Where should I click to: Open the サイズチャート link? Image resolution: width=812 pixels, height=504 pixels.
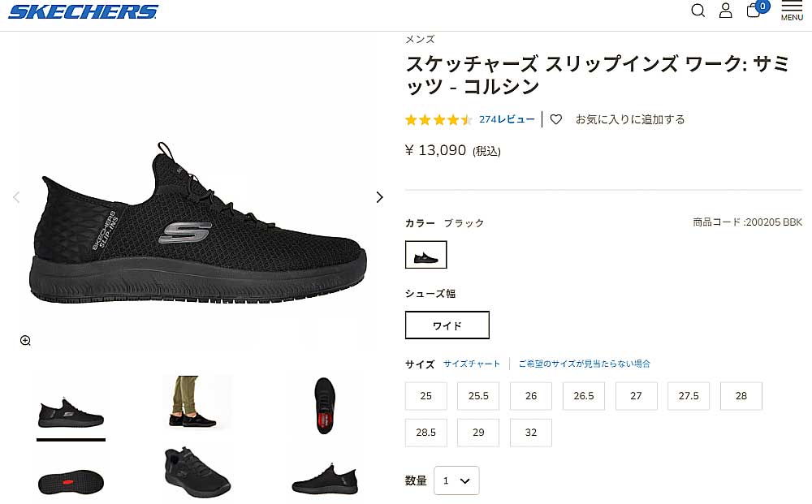click(x=472, y=364)
